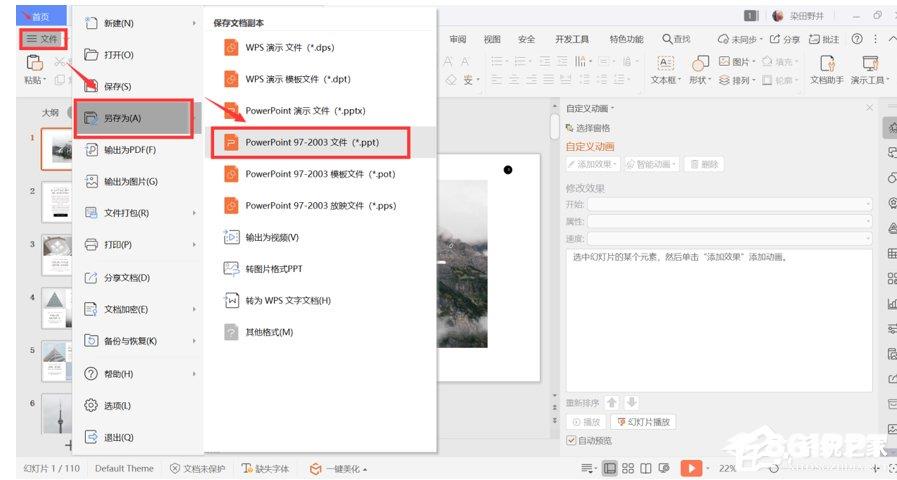The width and height of the screenshot is (897, 480).
Task: Open the 属性 dropdown field
Action: coord(730,221)
